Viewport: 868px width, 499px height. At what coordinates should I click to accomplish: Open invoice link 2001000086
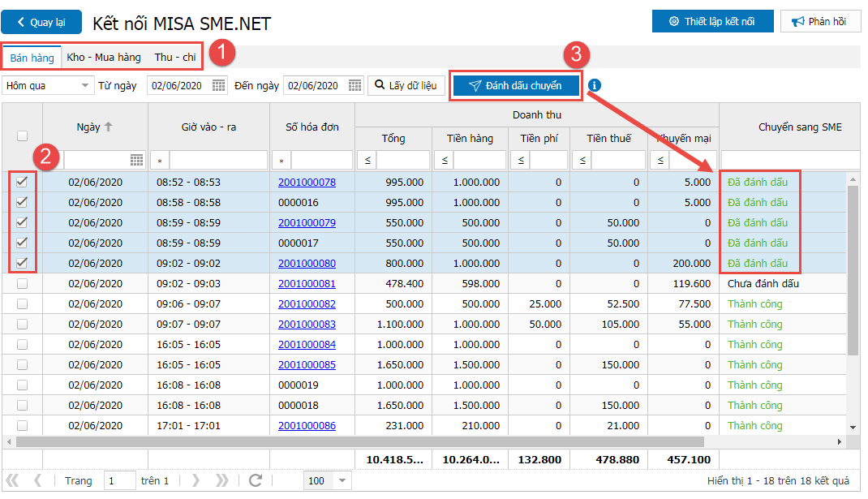tap(307, 425)
